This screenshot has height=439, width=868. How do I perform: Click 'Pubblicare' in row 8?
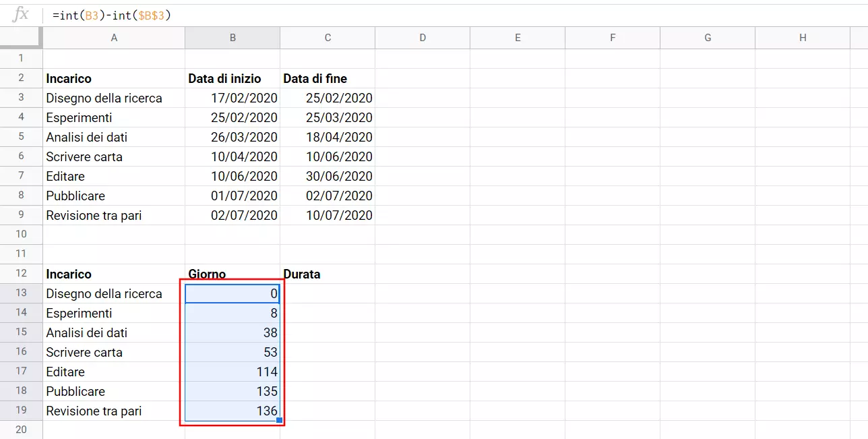click(x=114, y=196)
